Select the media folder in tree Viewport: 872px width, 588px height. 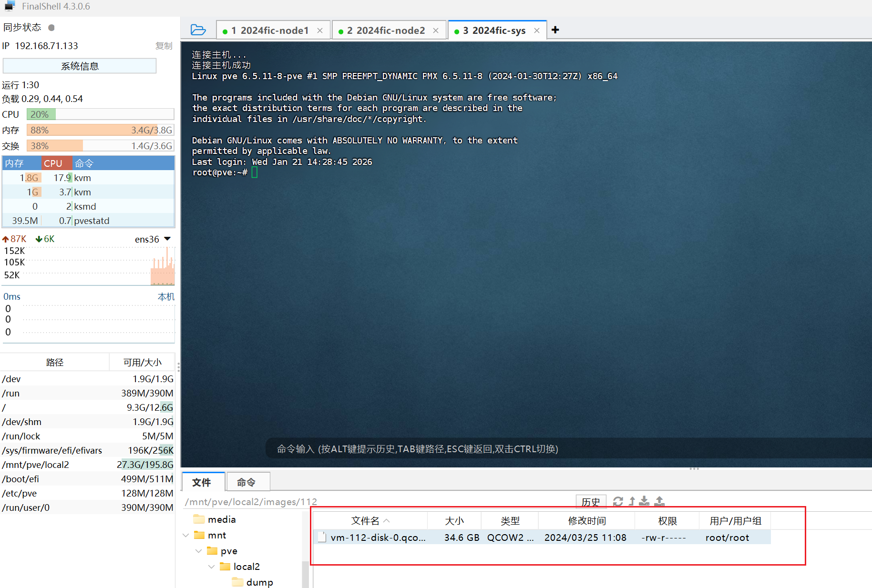tap(215, 519)
